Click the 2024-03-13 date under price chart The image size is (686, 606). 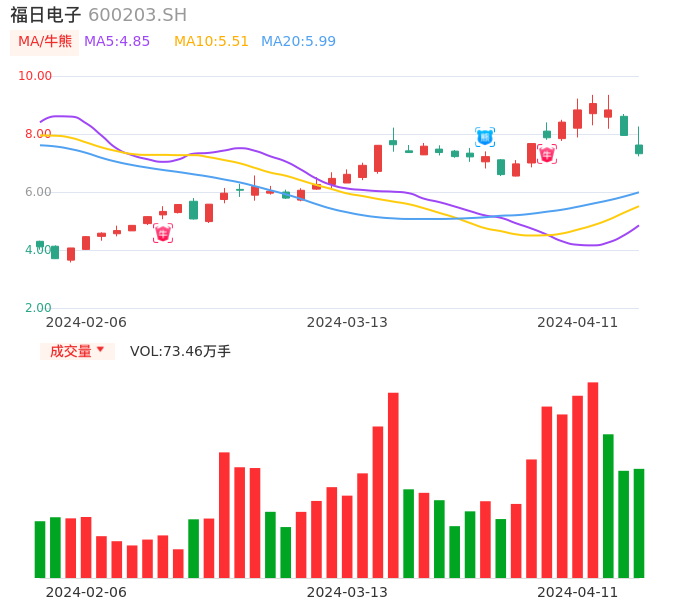pos(347,323)
